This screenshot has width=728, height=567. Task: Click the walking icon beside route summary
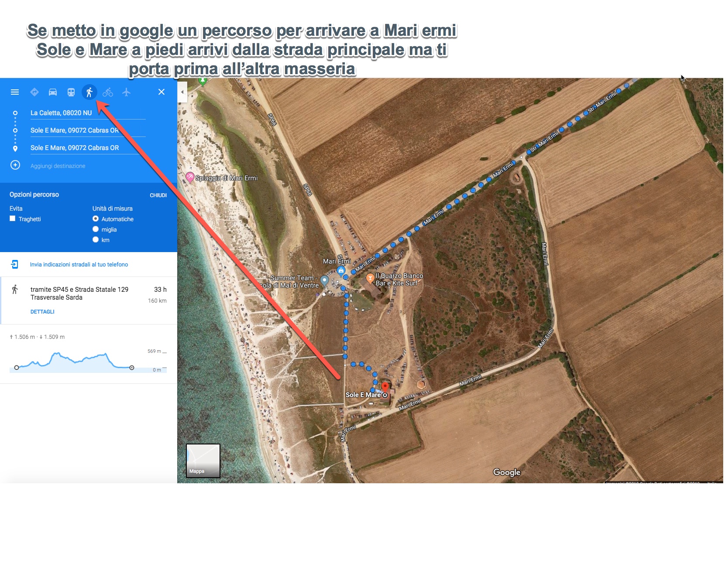pos(15,290)
